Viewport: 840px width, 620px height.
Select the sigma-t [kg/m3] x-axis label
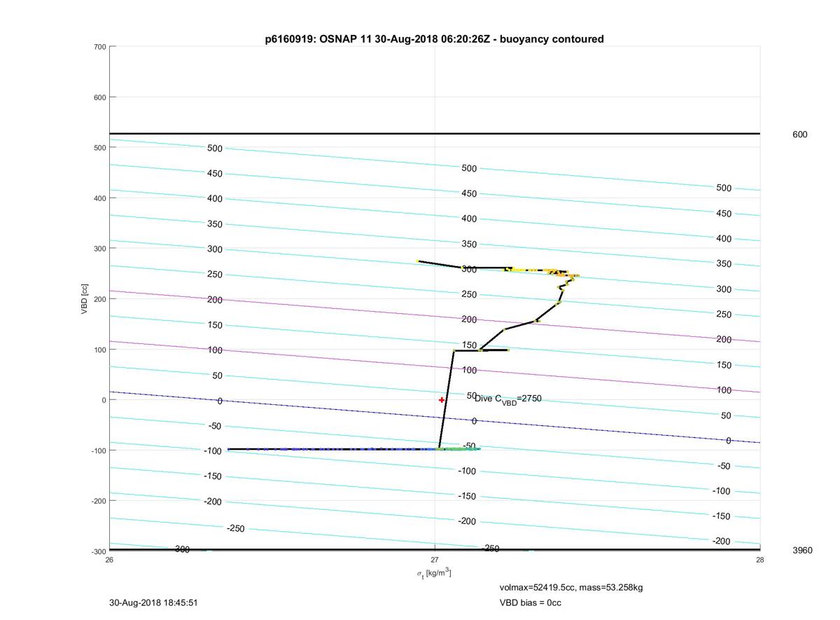click(x=434, y=574)
